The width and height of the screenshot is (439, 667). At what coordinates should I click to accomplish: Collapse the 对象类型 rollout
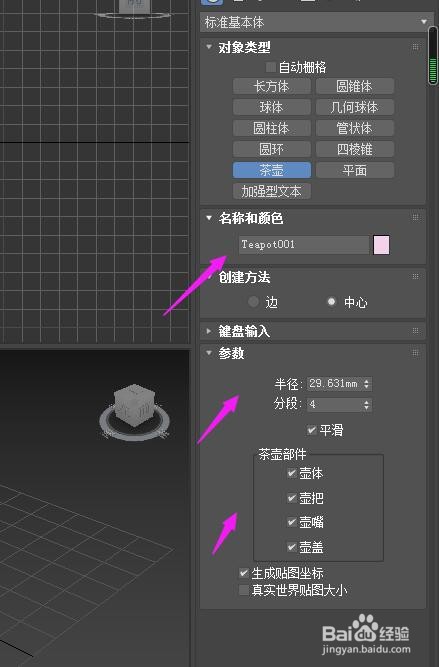[x=209, y=47]
